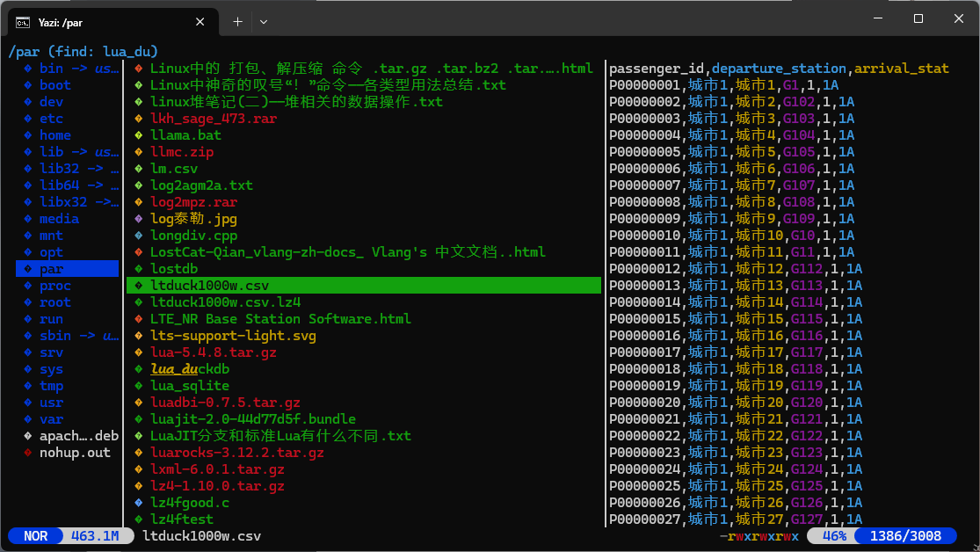Select the proc directory
Viewport: 980px width, 552px height.
[67, 286]
